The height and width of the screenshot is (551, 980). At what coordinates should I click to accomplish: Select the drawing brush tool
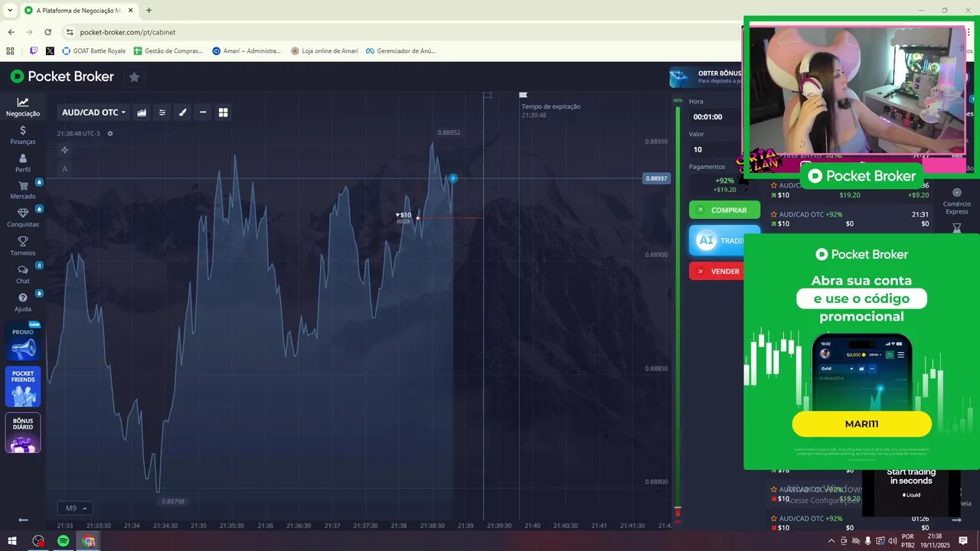pos(183,112)
